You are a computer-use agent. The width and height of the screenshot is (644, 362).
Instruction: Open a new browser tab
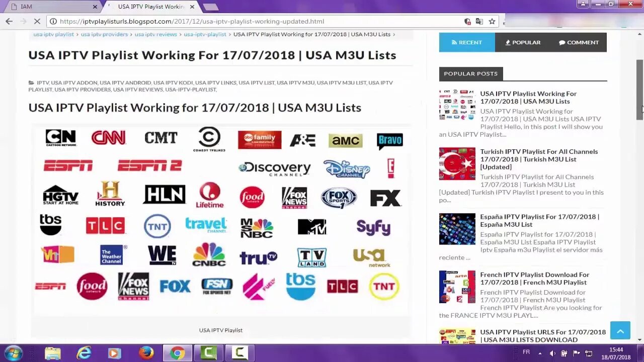tap(210, 7)
